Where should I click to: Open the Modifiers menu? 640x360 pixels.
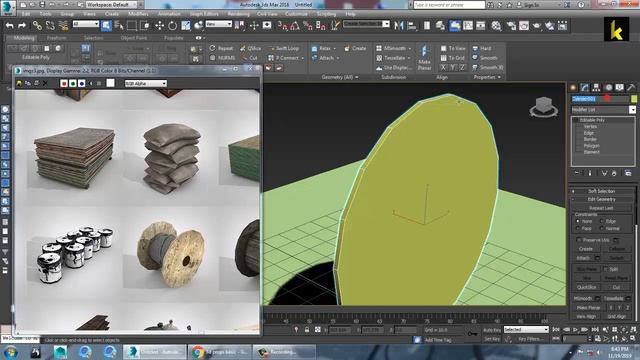click(138, 14)
